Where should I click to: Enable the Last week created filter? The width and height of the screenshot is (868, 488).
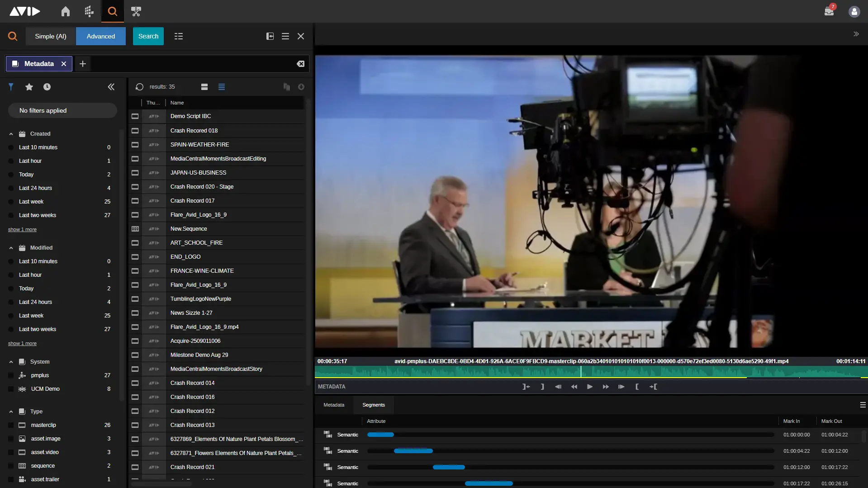(x=11, y=202)
